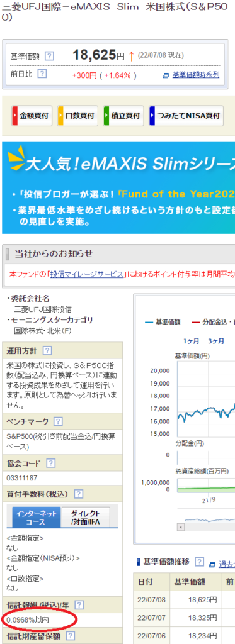The width and height of the screenshot is (235, 644).
Task: Select the 1ヶ月 chart period
Action: coord(192,341)
